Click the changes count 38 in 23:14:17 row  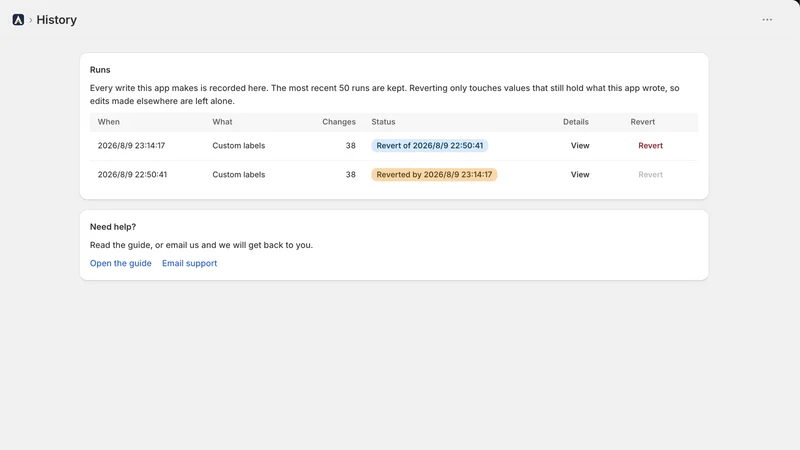pos(351,145)
